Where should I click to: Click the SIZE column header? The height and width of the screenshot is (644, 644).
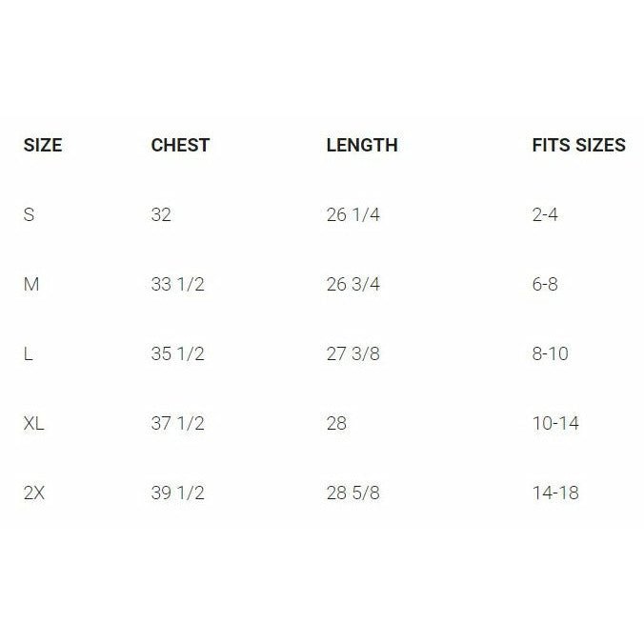click(x=43, y=146)
